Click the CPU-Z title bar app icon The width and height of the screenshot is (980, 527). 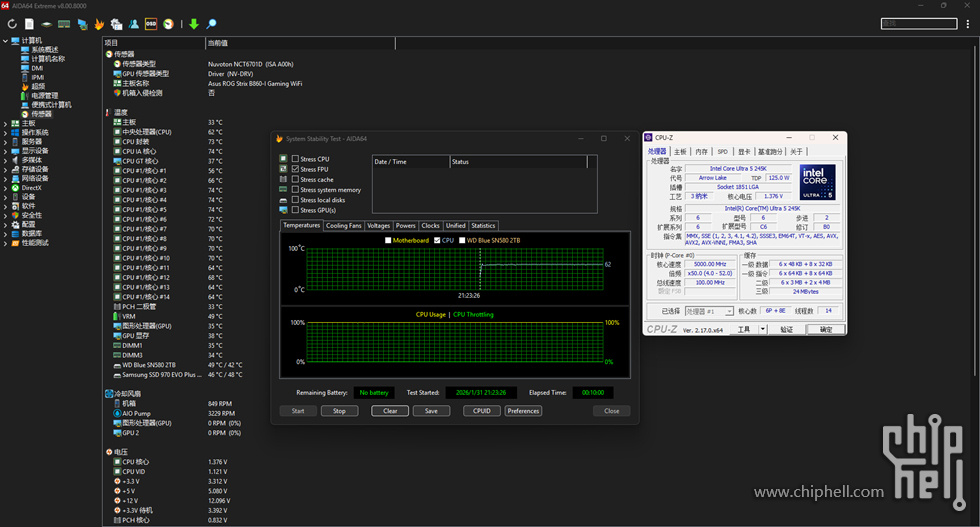coord(649,138)
